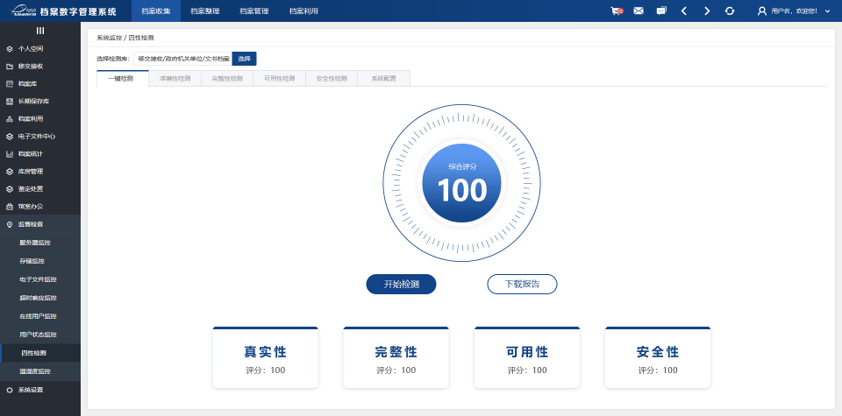Screen dimensions: 842x416
Task: Open user menu dropdown arrow
Action: click(x=827, y=11)
